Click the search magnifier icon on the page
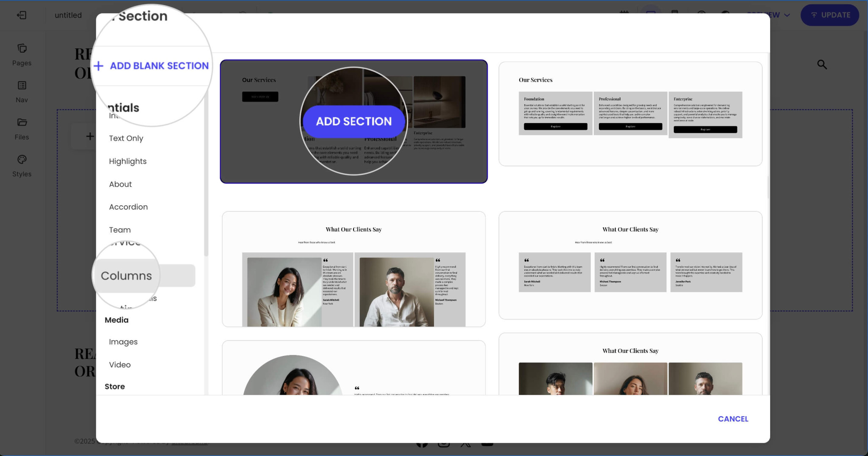Image resolution: width=868 pixels, height=456 pixels. click(822, 64)
